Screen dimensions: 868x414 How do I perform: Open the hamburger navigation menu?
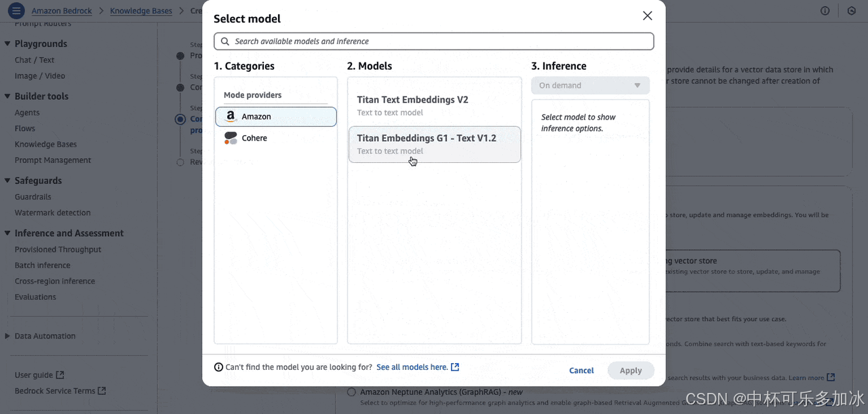point(16,11)
